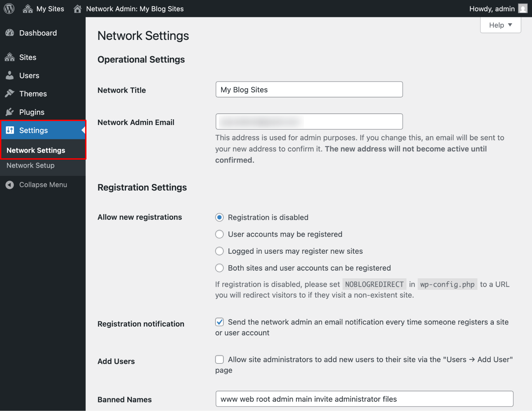Click the Add Users label
Viewport: 532px width, 411px height.
pos(116,361)
